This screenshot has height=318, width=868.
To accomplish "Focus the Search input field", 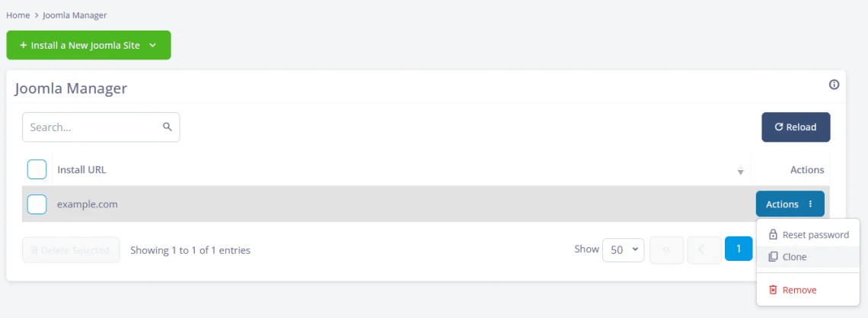I will (x=101, y=127).
